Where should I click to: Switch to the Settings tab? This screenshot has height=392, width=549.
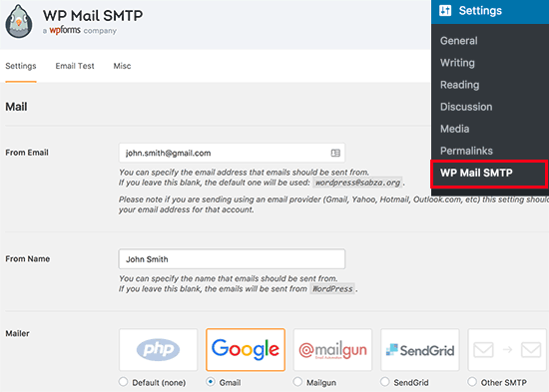click(21, 66)
